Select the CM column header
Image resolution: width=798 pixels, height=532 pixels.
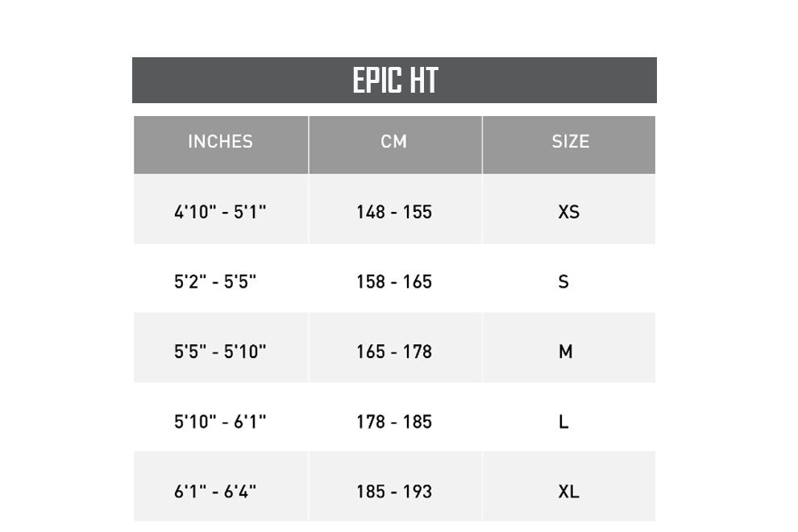pos(395,145)
